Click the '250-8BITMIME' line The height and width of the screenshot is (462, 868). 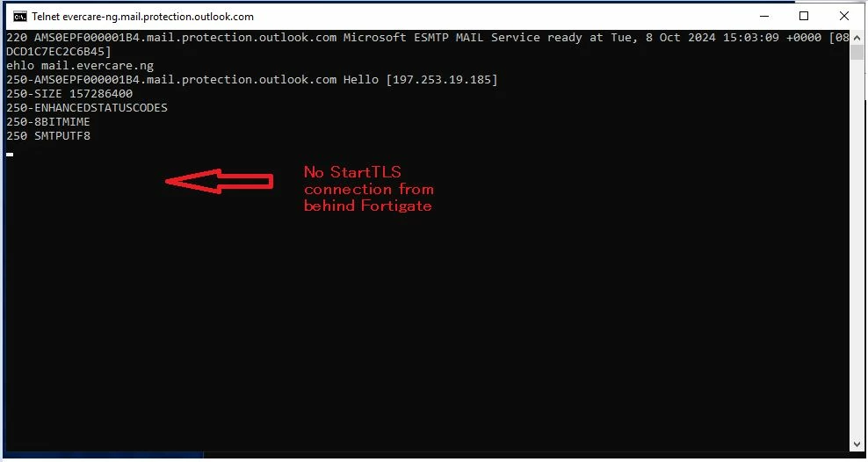[48, 122]
